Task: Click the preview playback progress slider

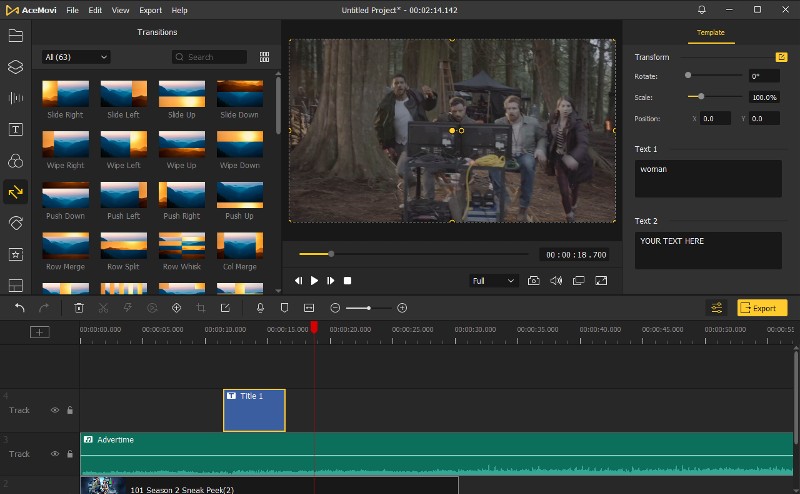Action: (413, 254)
